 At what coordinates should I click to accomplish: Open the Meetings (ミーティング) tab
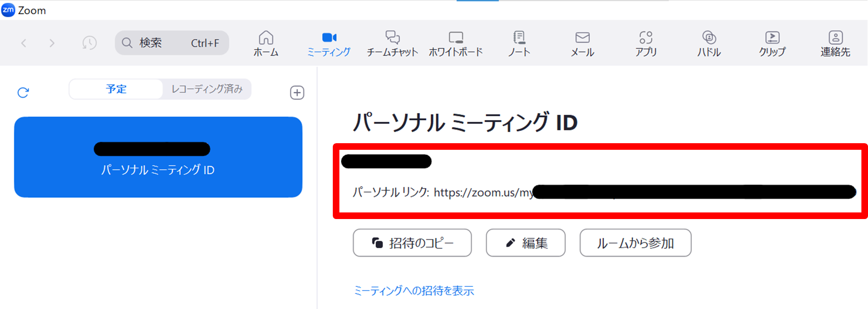329,44
